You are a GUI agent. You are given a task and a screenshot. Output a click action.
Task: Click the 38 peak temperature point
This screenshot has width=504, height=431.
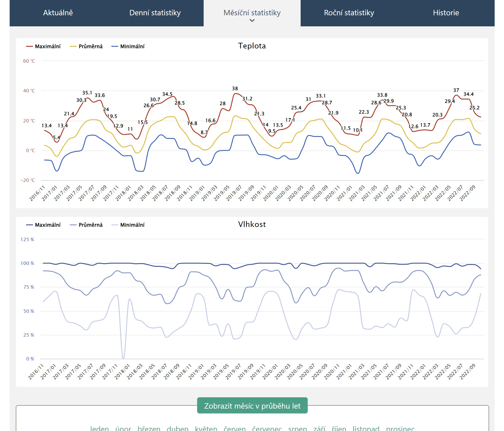pos(235,94)
